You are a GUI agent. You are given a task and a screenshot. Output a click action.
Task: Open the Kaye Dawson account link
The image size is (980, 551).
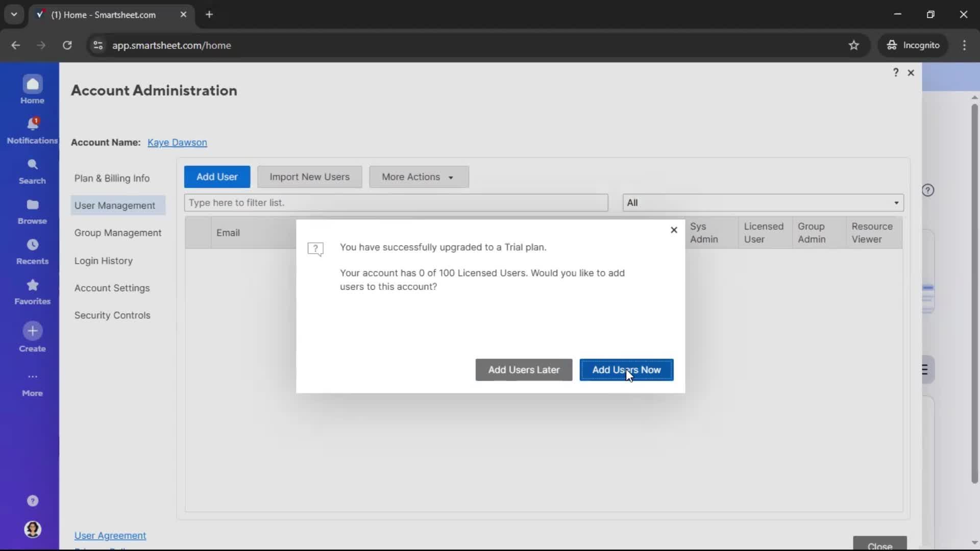[x=177, y=142]
